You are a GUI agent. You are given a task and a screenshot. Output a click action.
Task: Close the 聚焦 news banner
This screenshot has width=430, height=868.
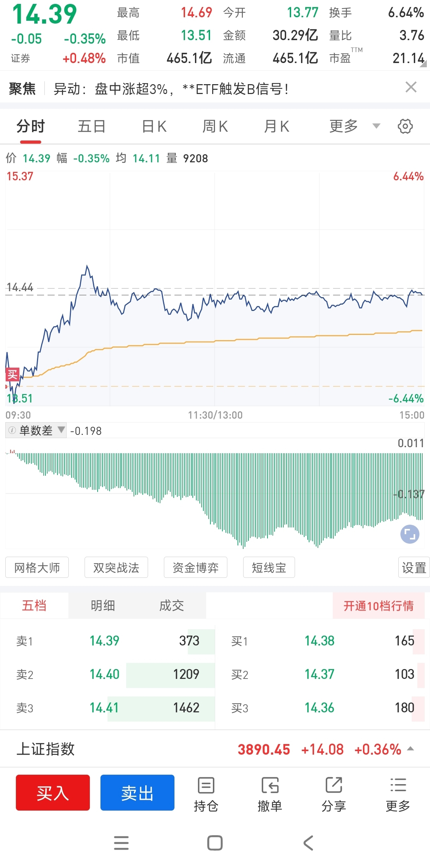tap(411, 87)
